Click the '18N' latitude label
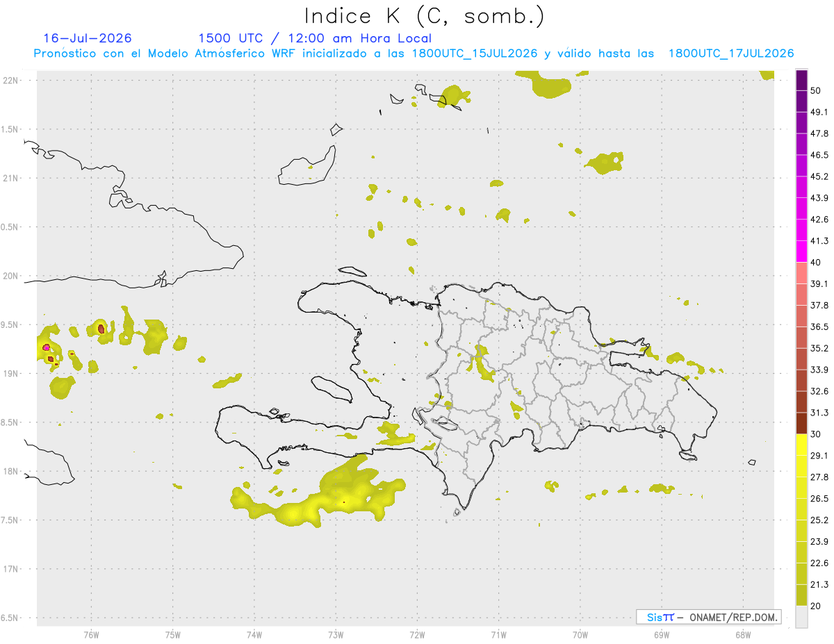The image size is (834, 644). tap(10, 472)
